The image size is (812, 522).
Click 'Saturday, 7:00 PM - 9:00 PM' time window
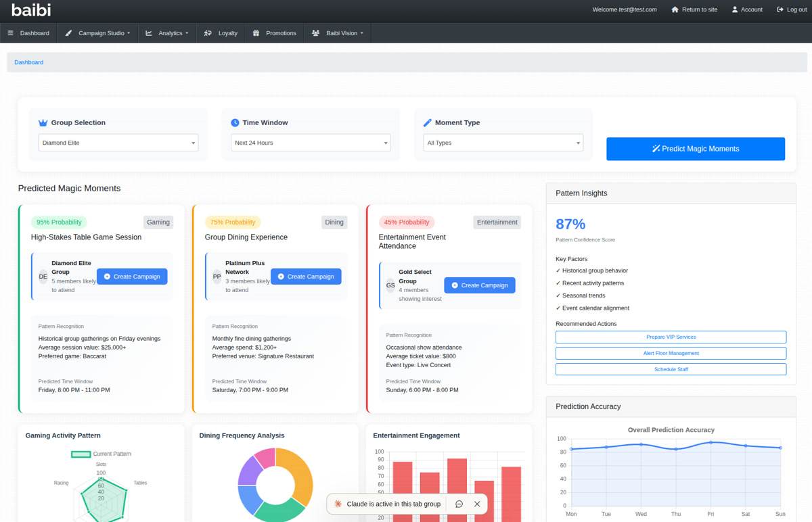point(250,390)
